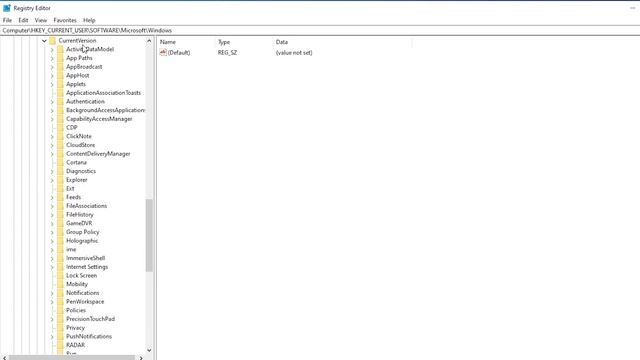Image resolution: width=640 pixels, height=360 pixels.
Task: Click the ClickNote folder icon
Action: pyautogui.click(x=60, y=136)
